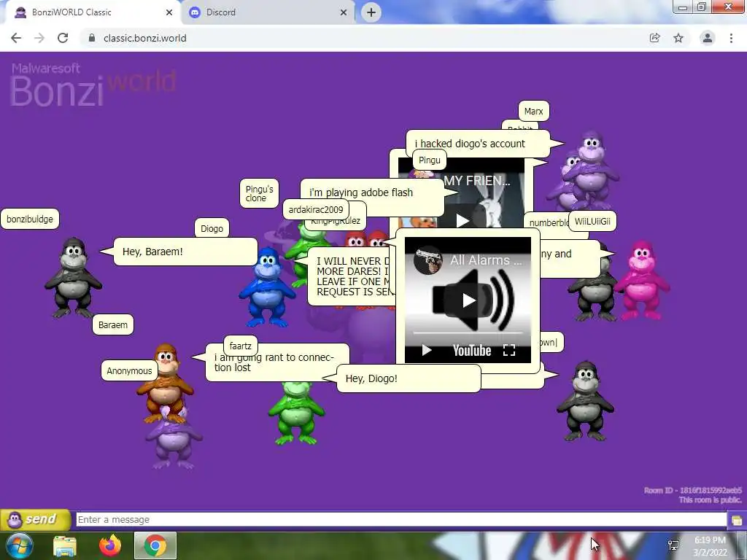Open All Alarms video in fullscreen
Image resolution: width=747 pixels, height=560 pixels.
(508, 351)
